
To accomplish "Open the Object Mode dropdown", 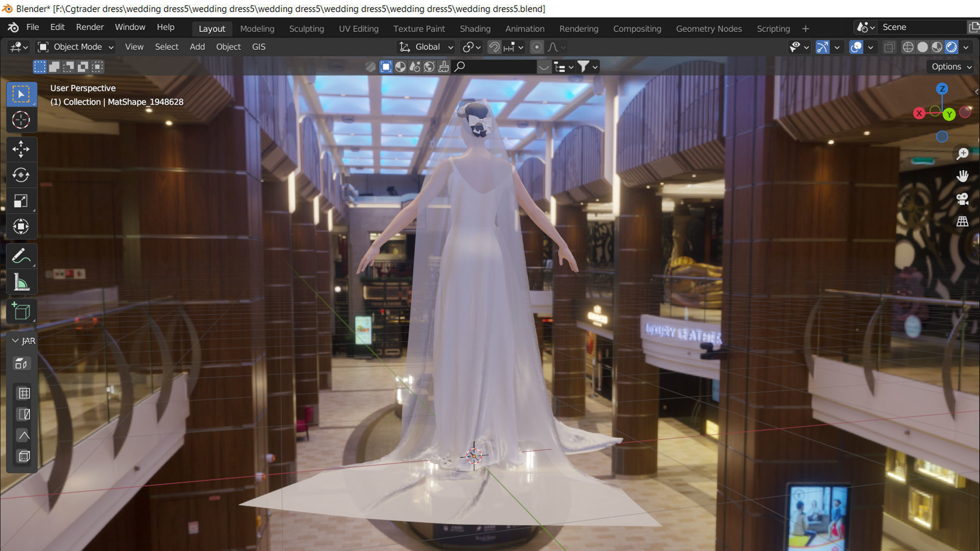I will click(x=75, y=47).
